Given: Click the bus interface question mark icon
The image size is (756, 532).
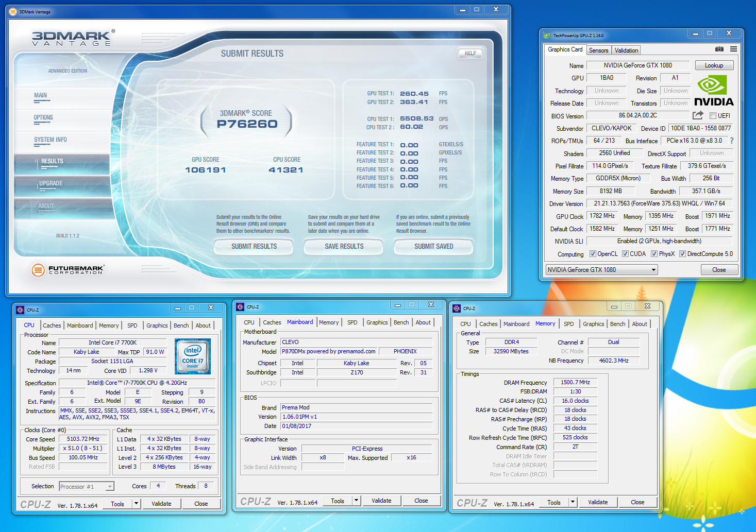Looking at the screenshot, I should pyautogui.click(x=731, y=141).
